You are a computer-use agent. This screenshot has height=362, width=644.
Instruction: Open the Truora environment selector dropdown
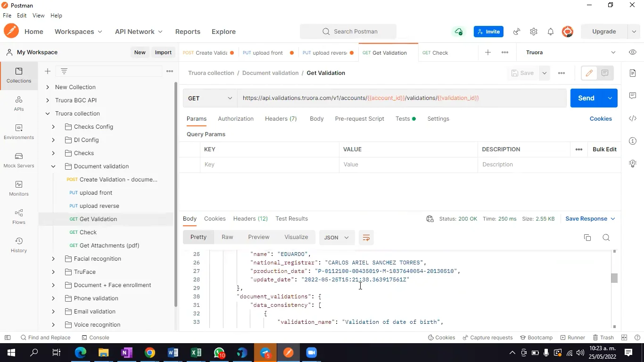point(571,52)
